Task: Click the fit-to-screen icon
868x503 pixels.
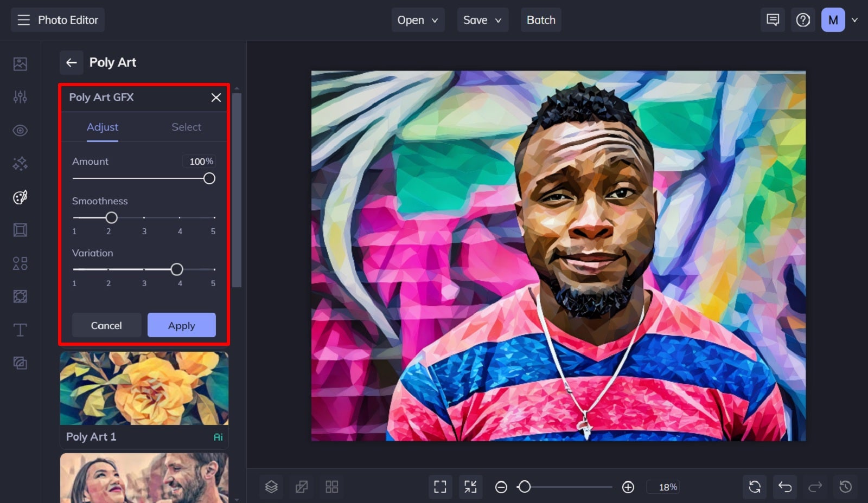Action: pos(440,487)
